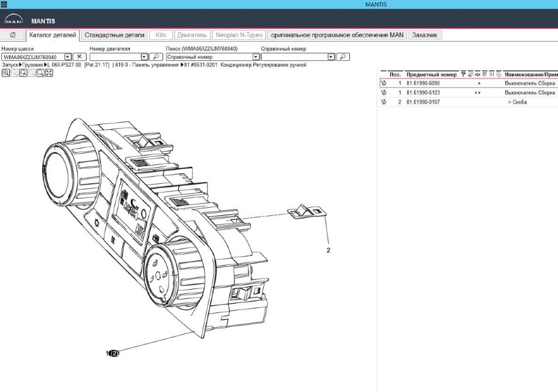Screen dimensions: 558x392
Task: Open the Заказчик tab
Action: [425, 35]
